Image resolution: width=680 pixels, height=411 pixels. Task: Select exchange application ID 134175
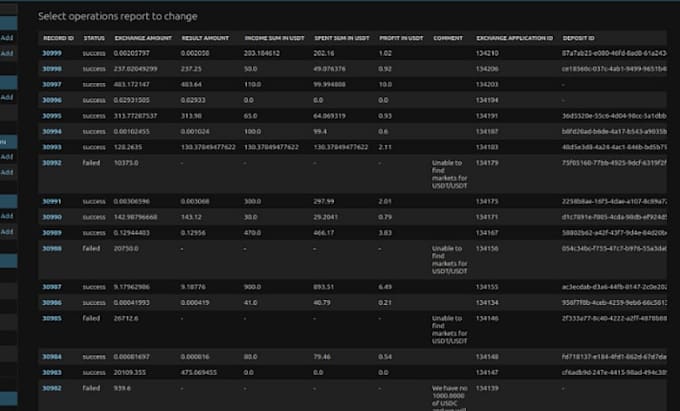click(x=487, y=202)
